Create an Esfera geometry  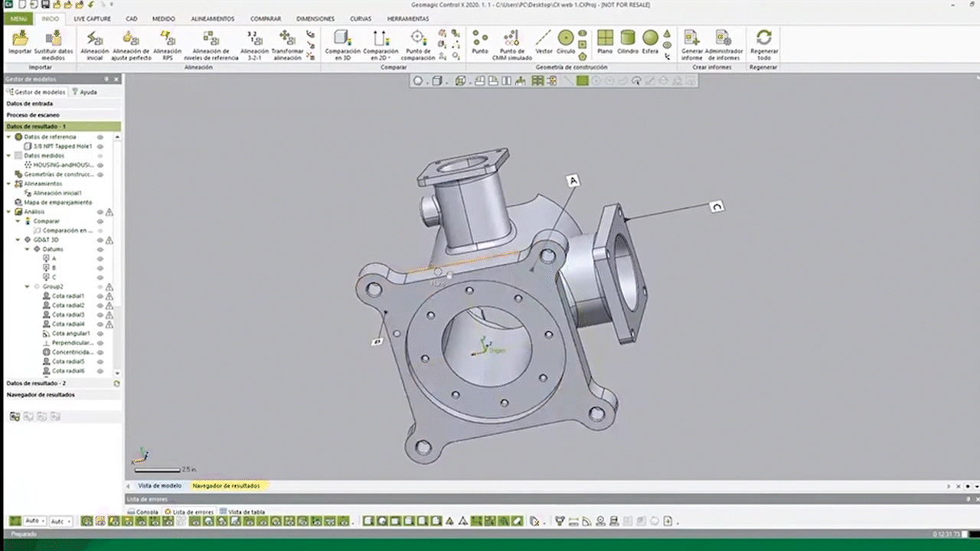[x=650, y=42]
